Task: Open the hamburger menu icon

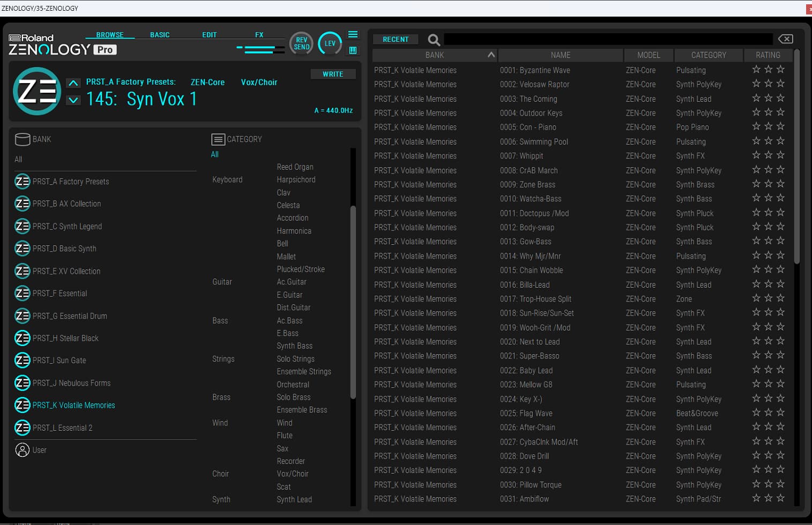Action: [353, 34]
